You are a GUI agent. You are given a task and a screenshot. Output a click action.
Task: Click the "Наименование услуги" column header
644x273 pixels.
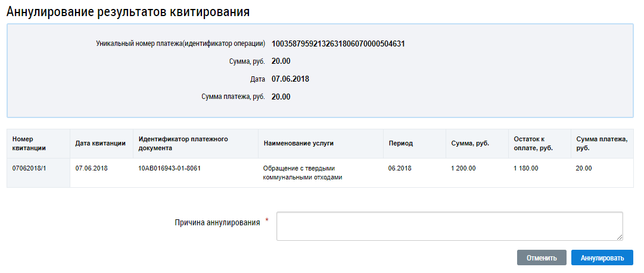(298, 143)
